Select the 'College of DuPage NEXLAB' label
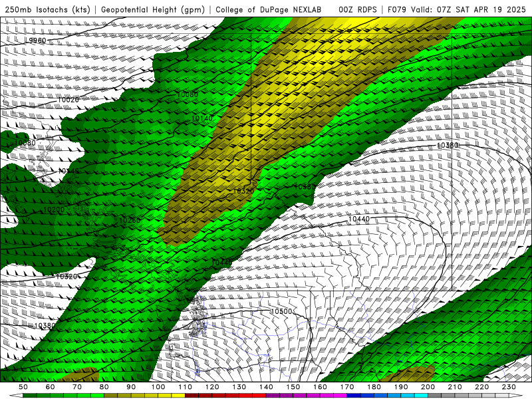The height and width of the screenshot is (399, 532). [269, 10]
